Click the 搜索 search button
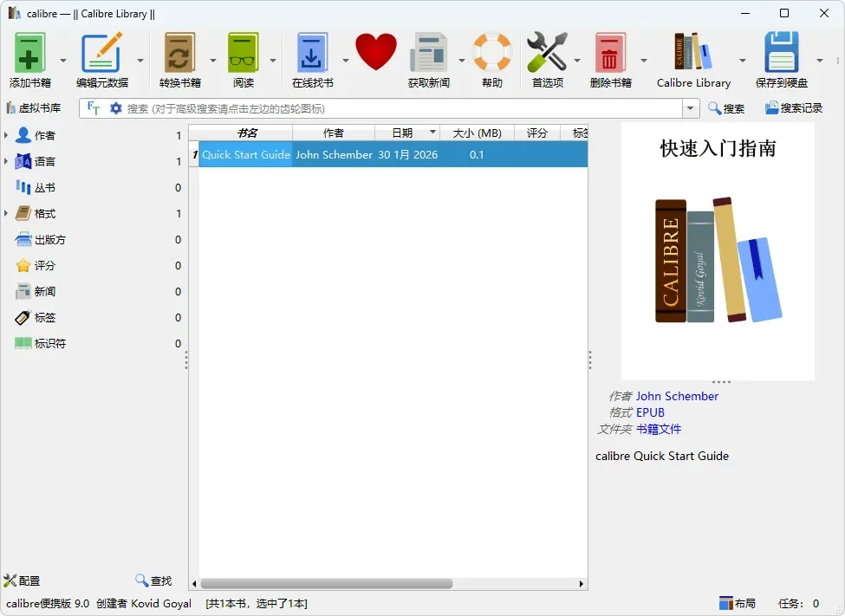The width and height of the screenshot is (845, 616). point(726,108)
